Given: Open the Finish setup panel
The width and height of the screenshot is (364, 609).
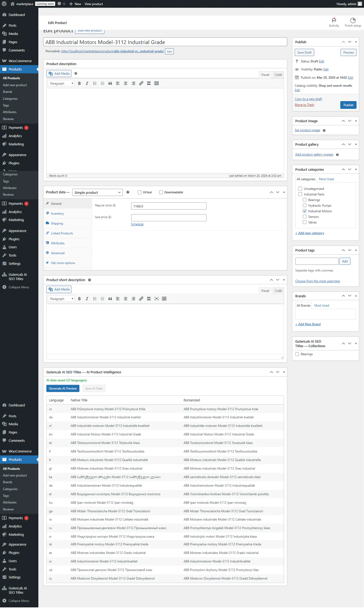Looking at the screenshot, I should pyautogui.click(x=353, y=22).
